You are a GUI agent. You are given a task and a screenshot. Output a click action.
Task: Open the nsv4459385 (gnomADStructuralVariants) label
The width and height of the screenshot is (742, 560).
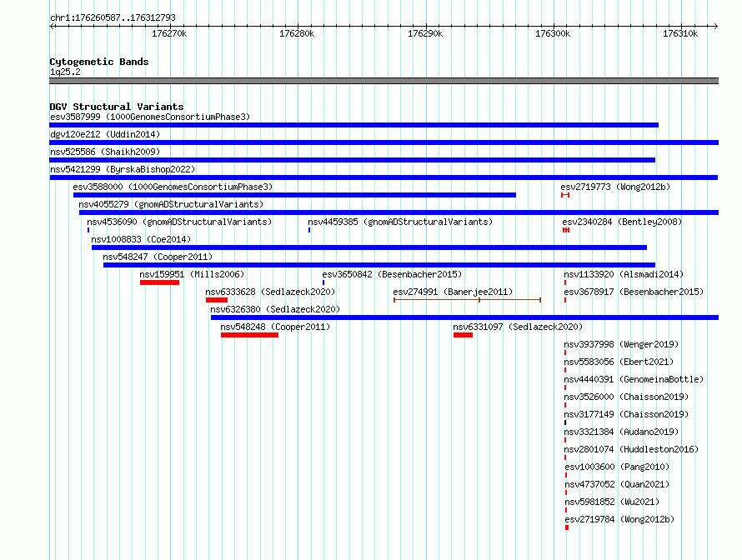tap(400, 222)
